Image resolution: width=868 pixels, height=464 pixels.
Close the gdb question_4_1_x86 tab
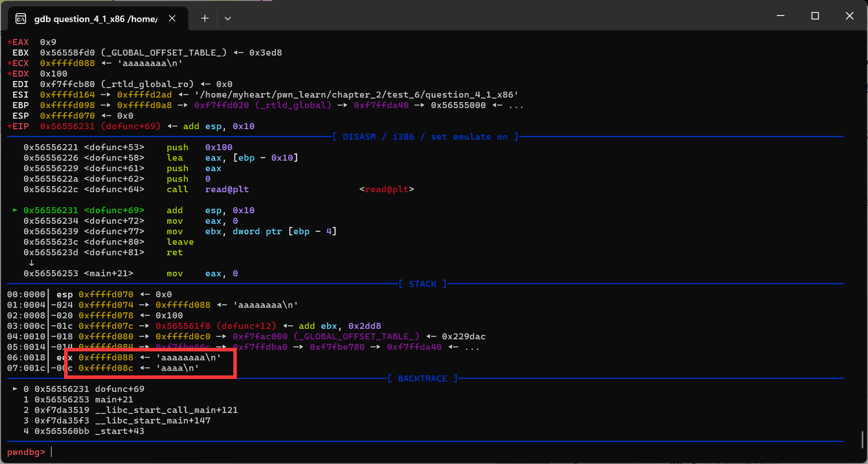click(x=172, y=19)
